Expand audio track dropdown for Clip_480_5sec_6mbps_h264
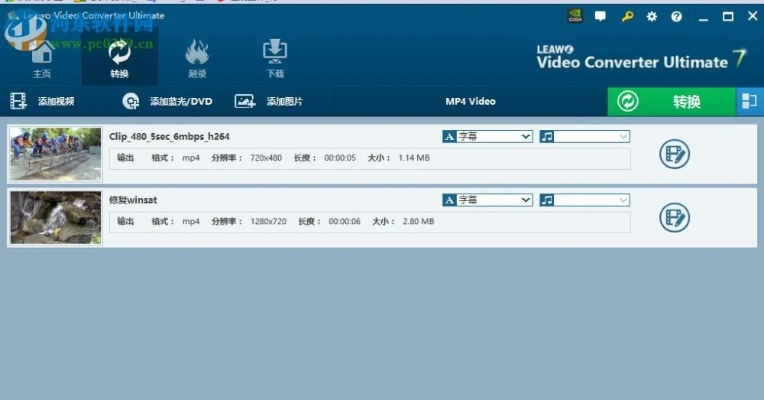 (623, 136)
